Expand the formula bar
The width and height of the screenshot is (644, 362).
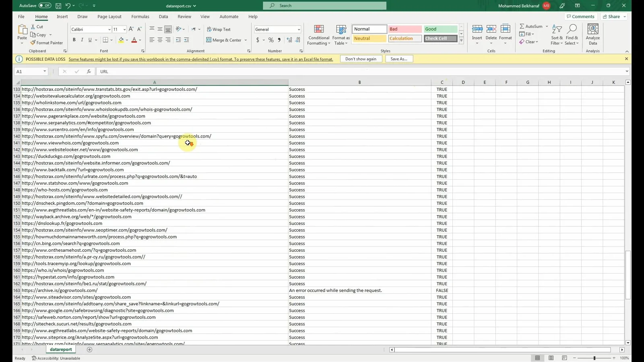click(x=627, y=72)
